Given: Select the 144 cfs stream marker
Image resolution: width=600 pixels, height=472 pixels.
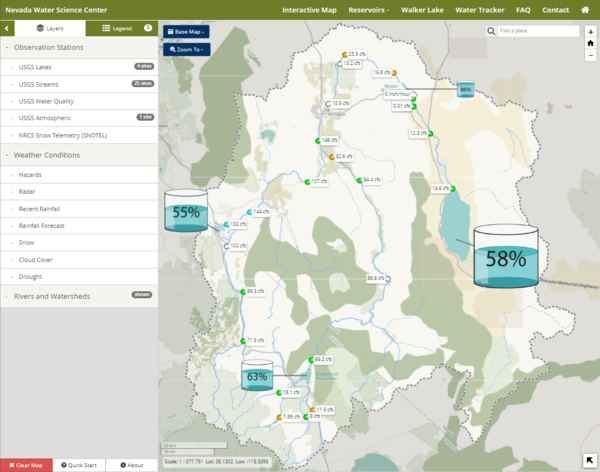Looking at the screenshot, I should pyautogui.click(x=249, y=212).
